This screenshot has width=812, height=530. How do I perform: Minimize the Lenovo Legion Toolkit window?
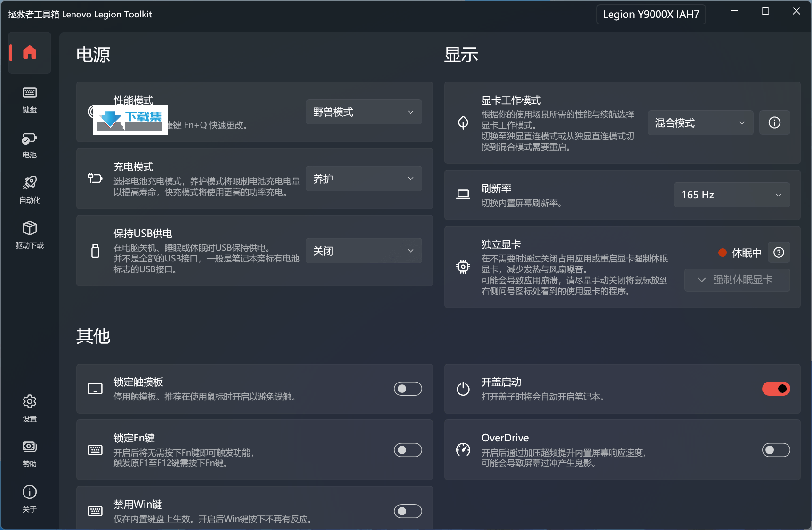click(734, 11)
